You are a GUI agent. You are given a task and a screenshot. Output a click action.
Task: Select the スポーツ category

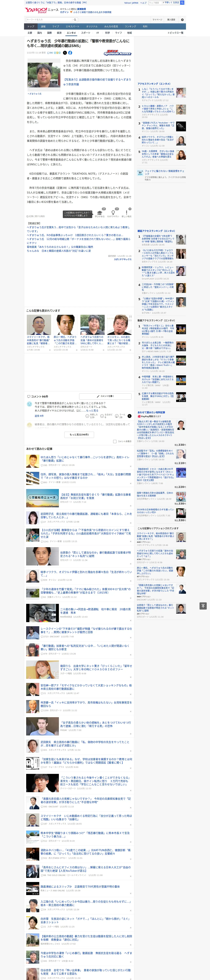(86, 33)
